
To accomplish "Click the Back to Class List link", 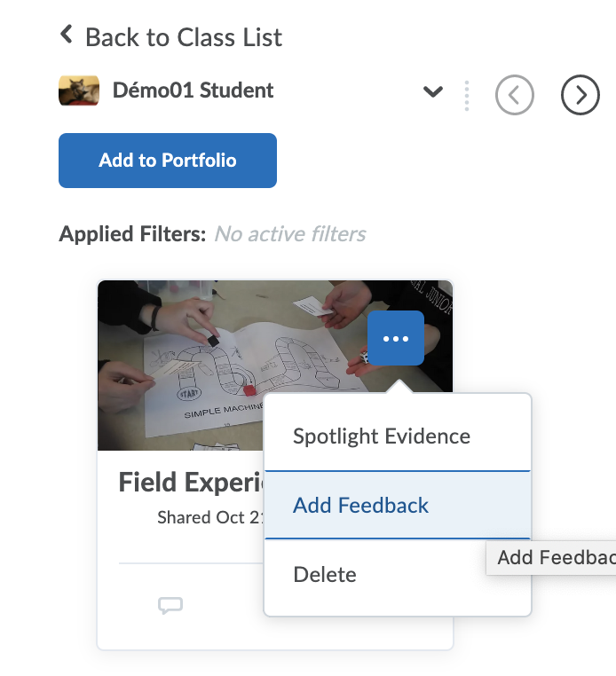I will click(183, 37).
